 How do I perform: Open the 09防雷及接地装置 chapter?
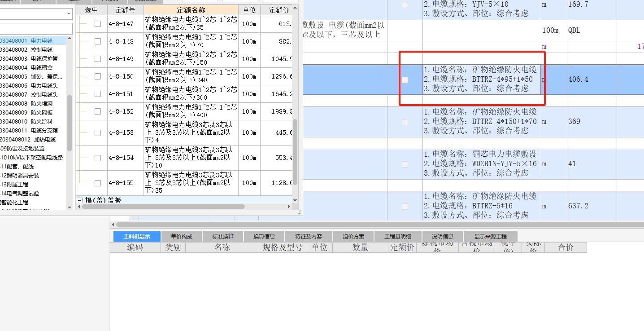click(22, 149)
